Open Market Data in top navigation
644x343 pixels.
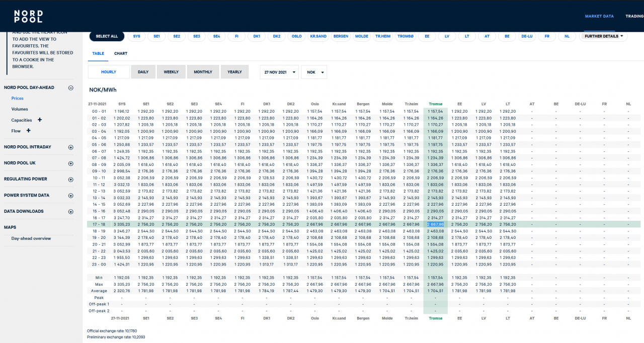click(x=599, y=16)
